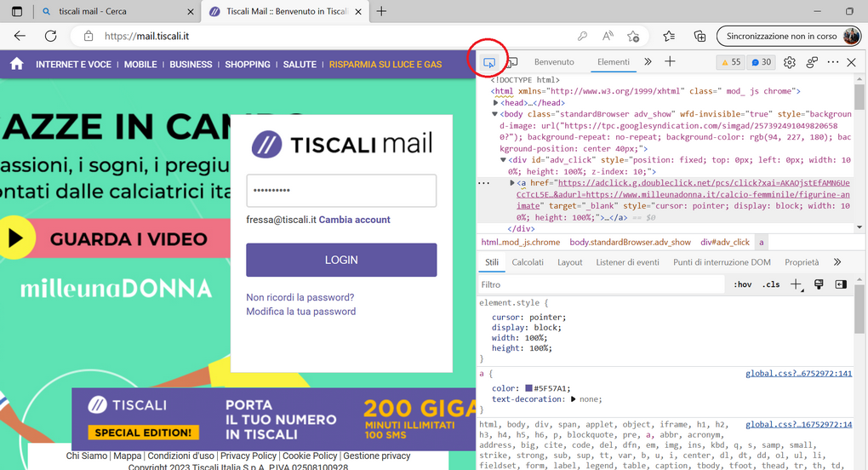Add new style rule plus icon

[x=796, y=284]
